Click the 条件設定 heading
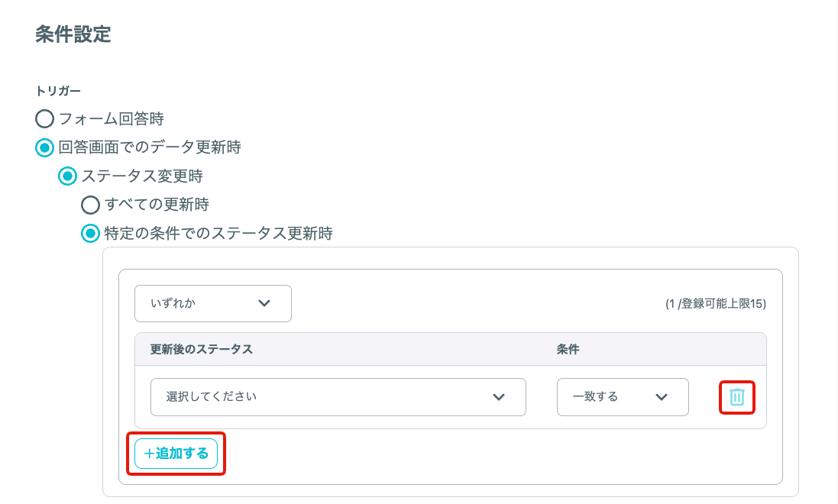This screenshot has height=504, width=838. [x=73, y=34]
